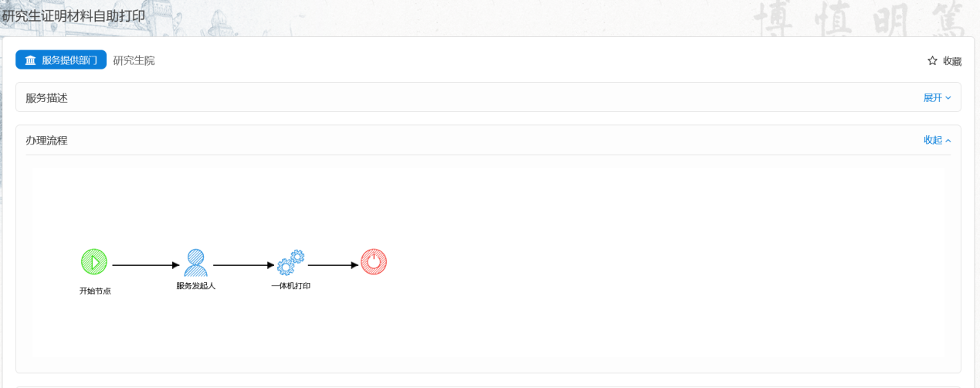Click the red end node icon
This screenshot has height=388, width=980.
tap(374, 262)
